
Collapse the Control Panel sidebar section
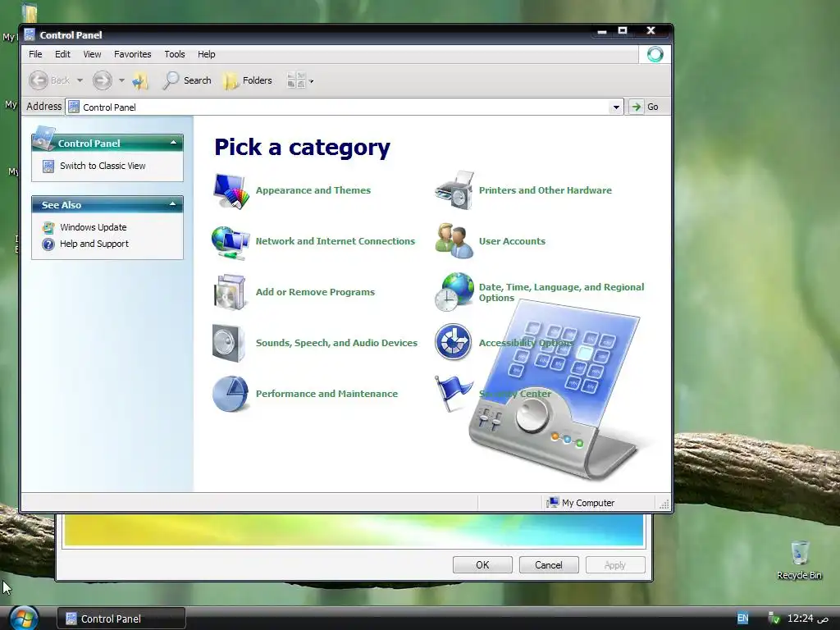pyautogui.click(x=173, y=143)
